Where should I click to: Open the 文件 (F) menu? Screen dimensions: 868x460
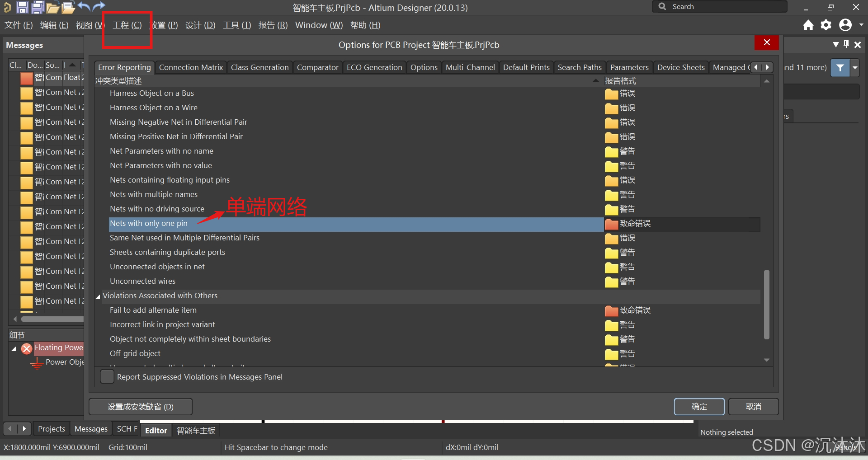19,25
